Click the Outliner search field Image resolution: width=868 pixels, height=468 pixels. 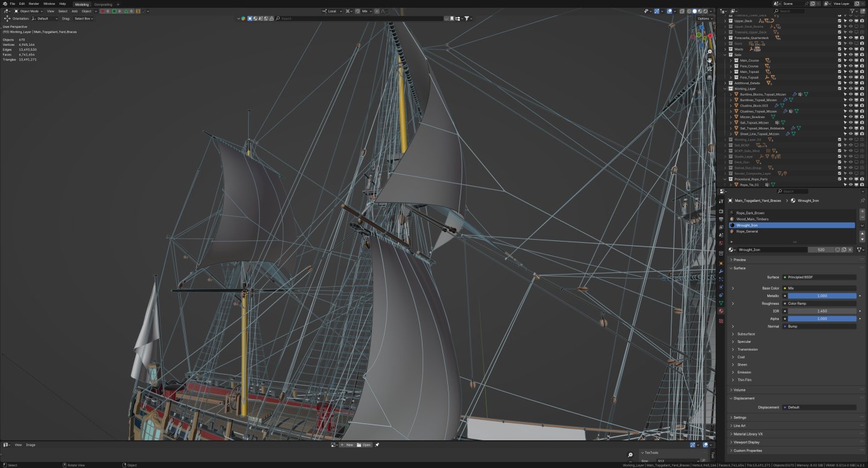tap(790, 11)
